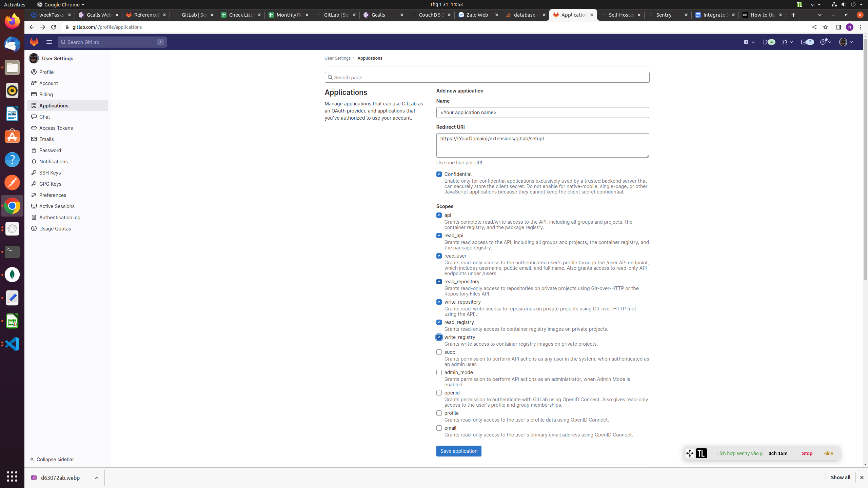Click the SSH Keys sidebar icon
The image size is (868, 488).
34,173
